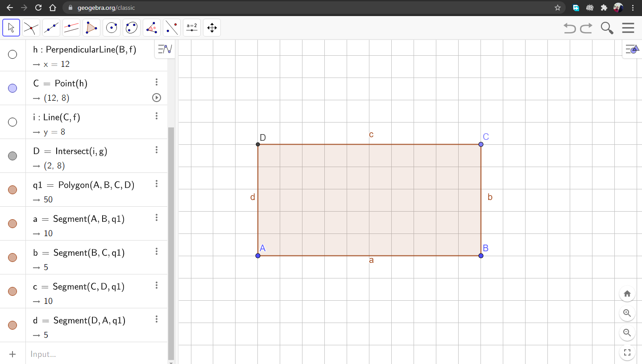Zoom out on the graphics view

point(627,333)
